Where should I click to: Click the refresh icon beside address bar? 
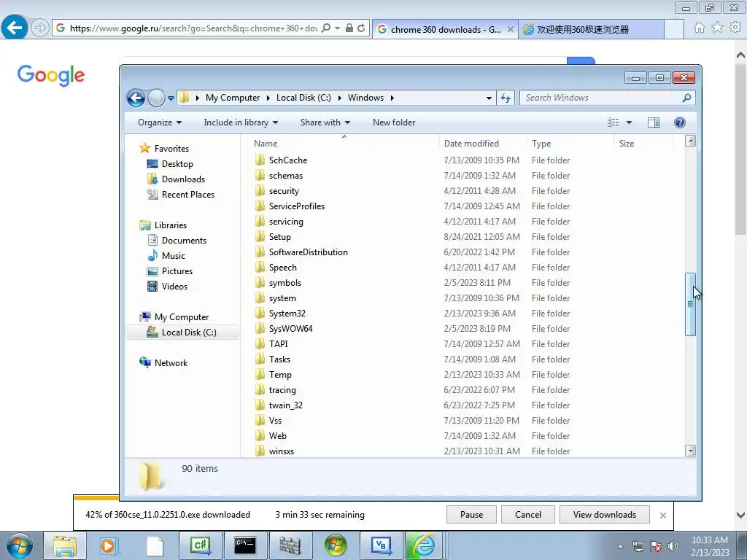tap(505, 98)
